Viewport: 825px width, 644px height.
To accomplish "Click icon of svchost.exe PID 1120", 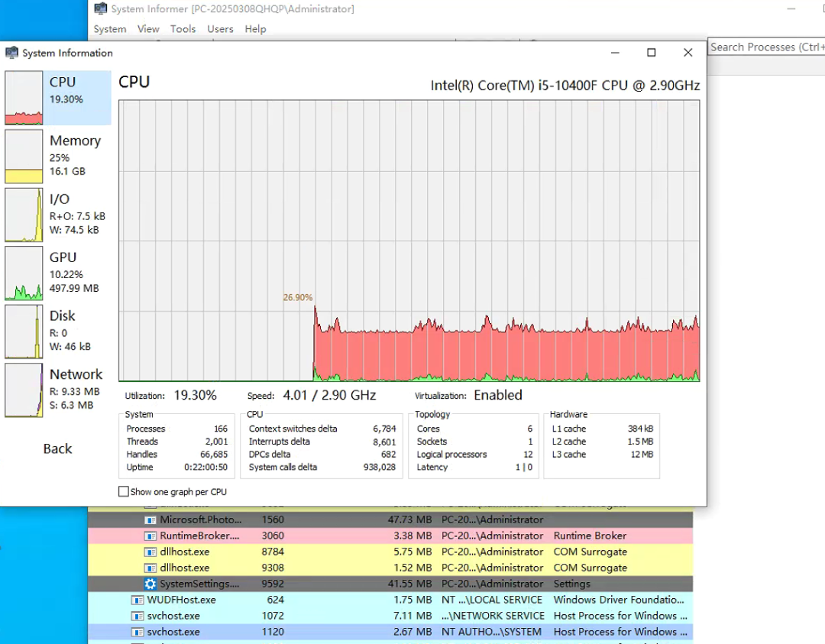I will pos(137,632).
